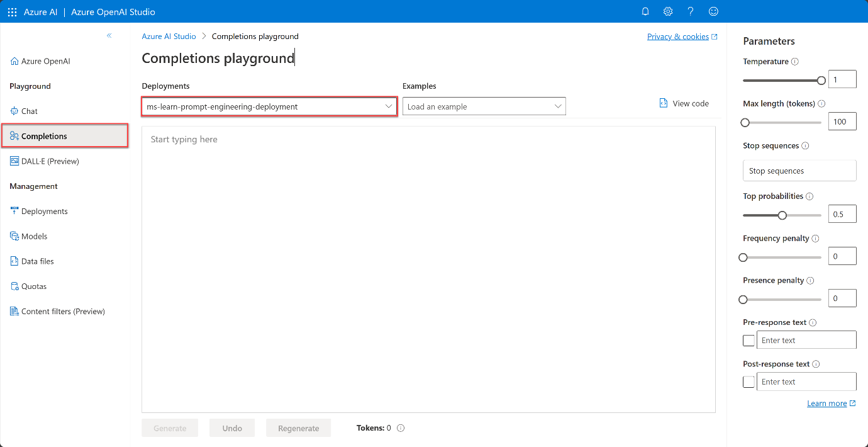Click the Max length value box

pyautogui.click(x=842, y=122)
